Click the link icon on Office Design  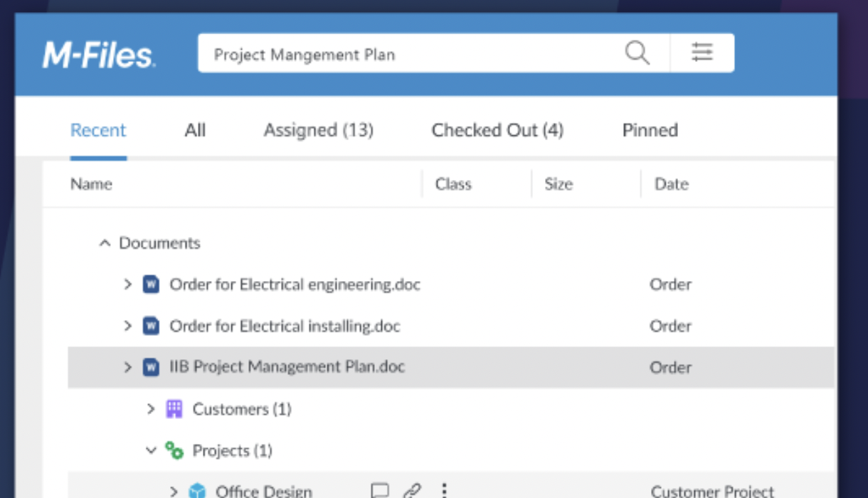point(412,491)
